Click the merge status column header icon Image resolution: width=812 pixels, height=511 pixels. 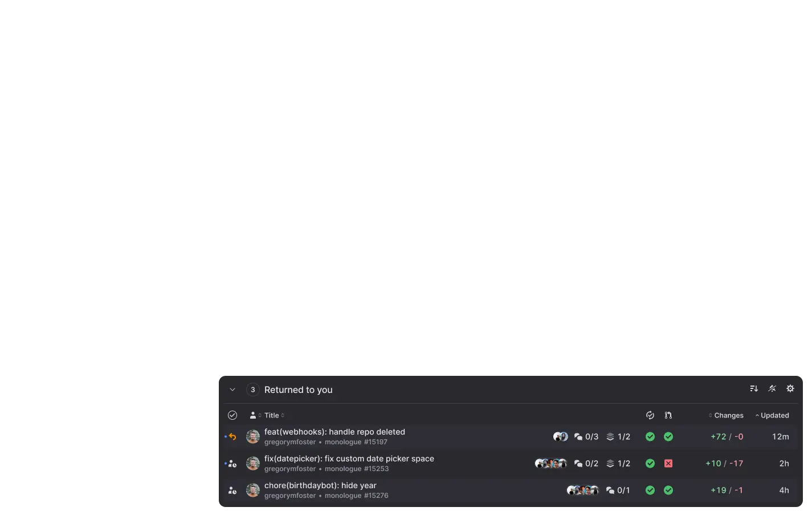(x=668, y=415)
